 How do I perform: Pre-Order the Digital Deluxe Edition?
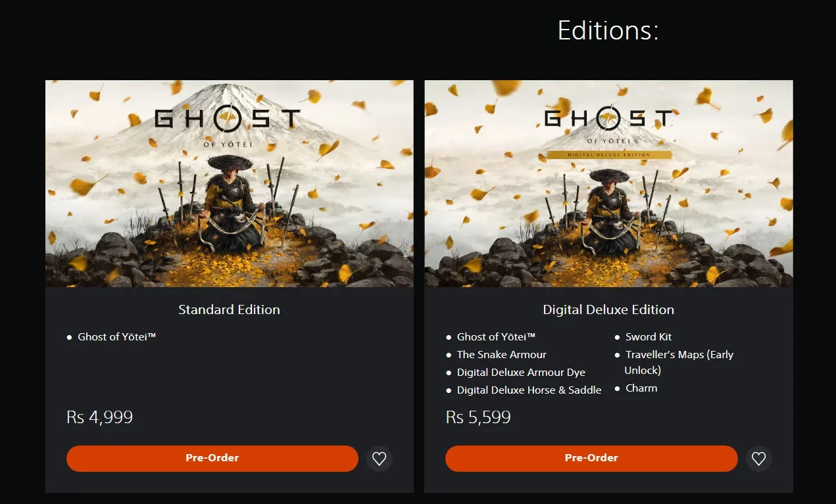[591, 458]
